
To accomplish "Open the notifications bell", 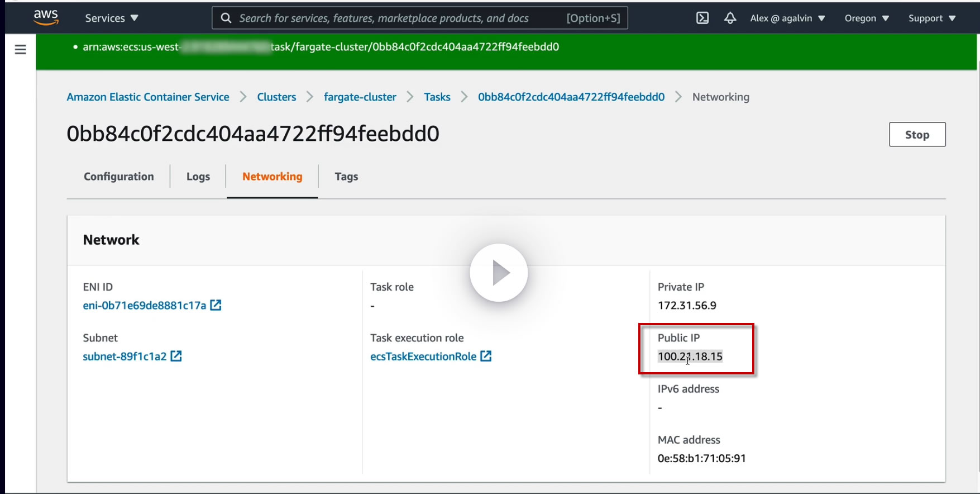I will [x=730, y=18].
